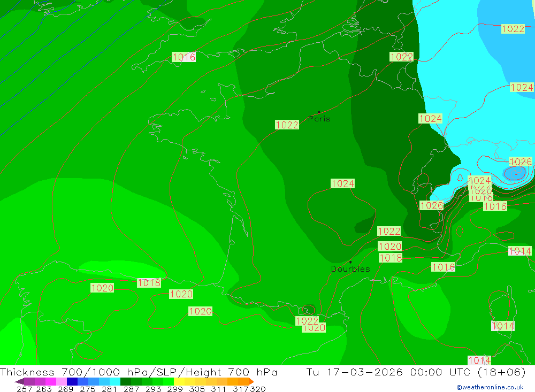The width and height of the screenshot is (535, 392).
Task: Click the purple left arrow end of the legend
Action: click(19, 381)
